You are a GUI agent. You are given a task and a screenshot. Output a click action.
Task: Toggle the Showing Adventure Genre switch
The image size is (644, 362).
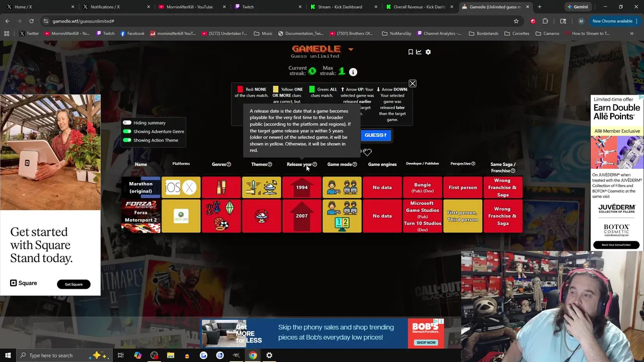tap(127, 132)
